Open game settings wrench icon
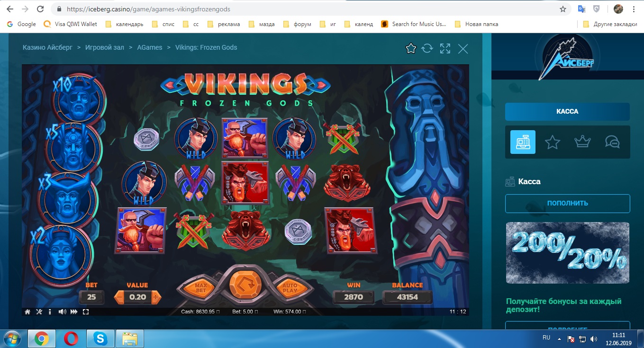Image resolution: width=644 pixels, height=348 pixels. click(x=39, y=312)
